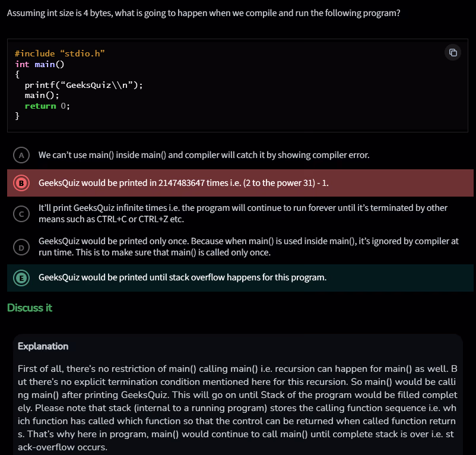Click the #include "stdio.h" code line

click(60, 53)
